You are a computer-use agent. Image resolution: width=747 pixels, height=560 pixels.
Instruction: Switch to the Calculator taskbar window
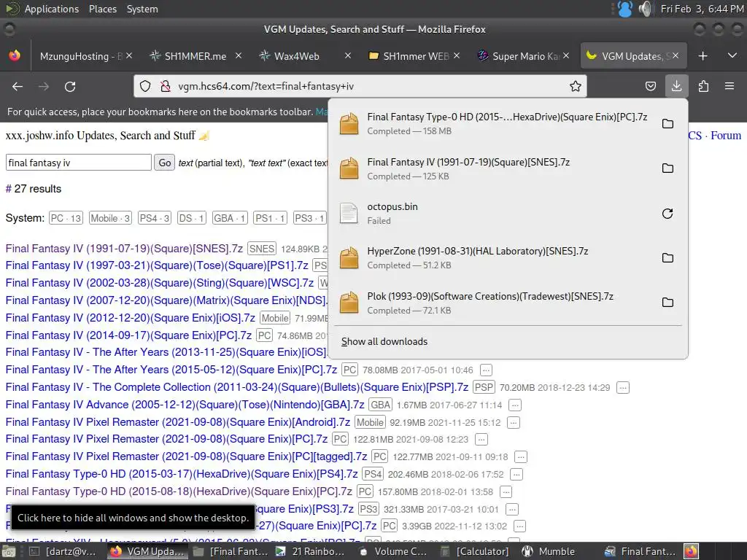coord(476,551)
